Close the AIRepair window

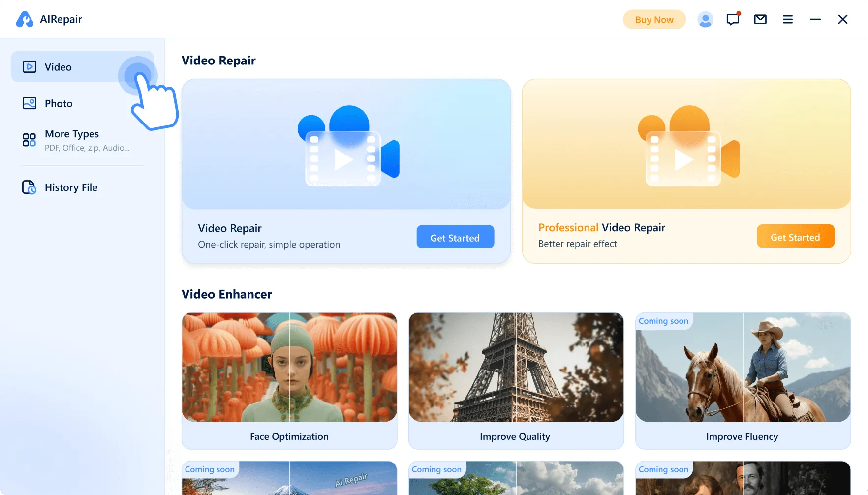pos(843,19)
